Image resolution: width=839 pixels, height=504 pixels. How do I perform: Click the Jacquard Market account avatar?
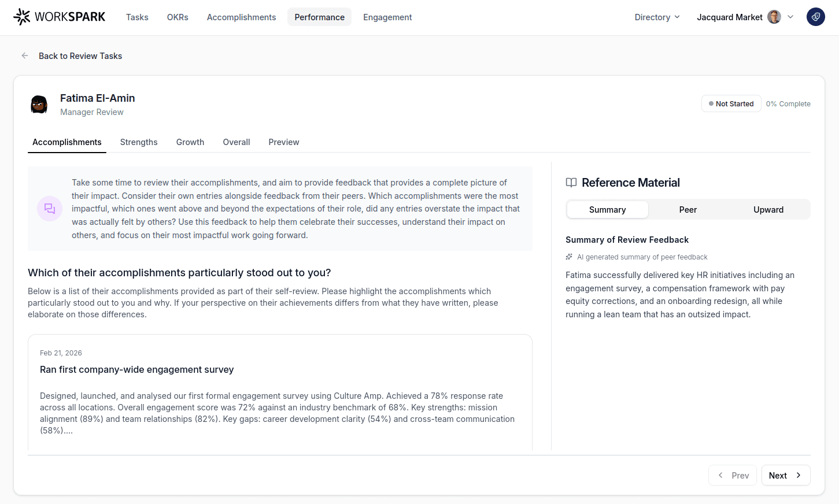click(774, 17)
